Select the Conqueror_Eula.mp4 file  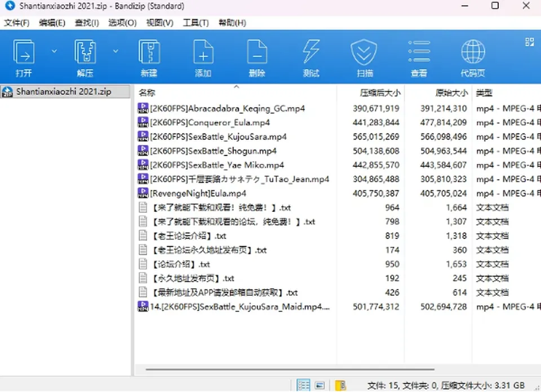click(210, 123)
